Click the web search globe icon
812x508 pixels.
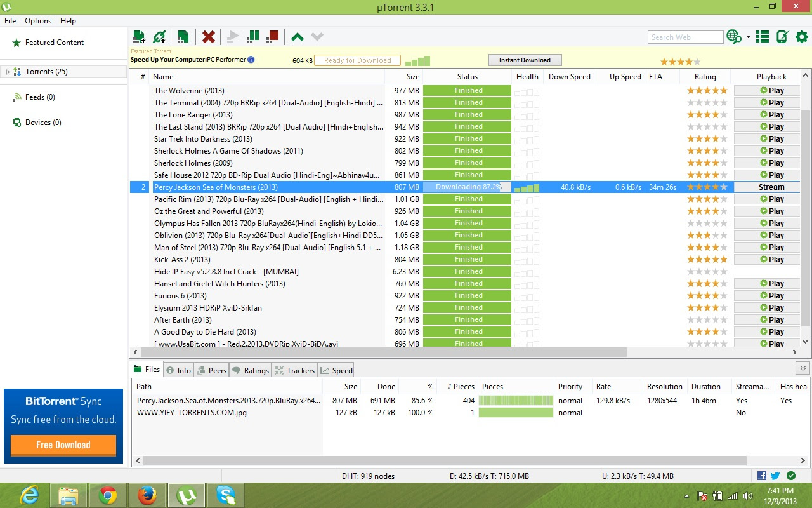pyautogui.click(x=734, y=37)
